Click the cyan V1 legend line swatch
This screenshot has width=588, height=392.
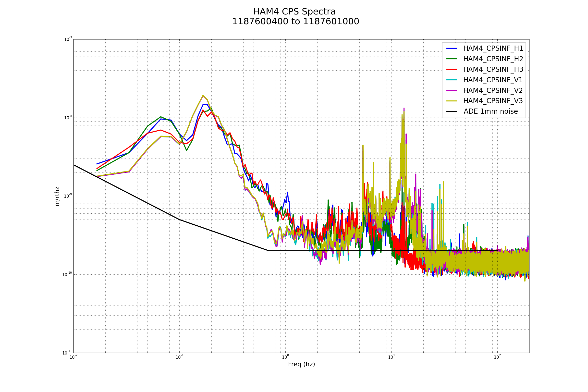click(452, 80)
